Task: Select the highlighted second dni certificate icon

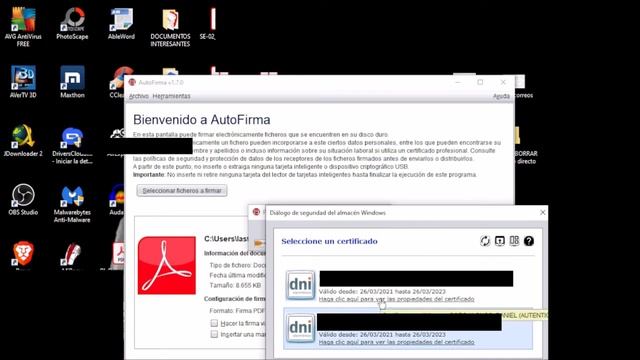Action: point(300,328)
